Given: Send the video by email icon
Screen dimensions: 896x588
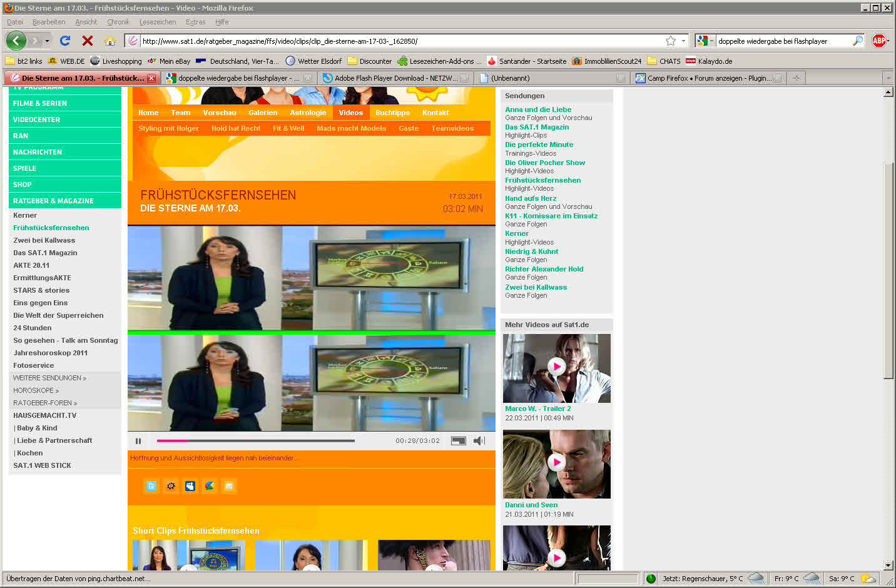Looking at the screenshot, I should click(229, 486).
